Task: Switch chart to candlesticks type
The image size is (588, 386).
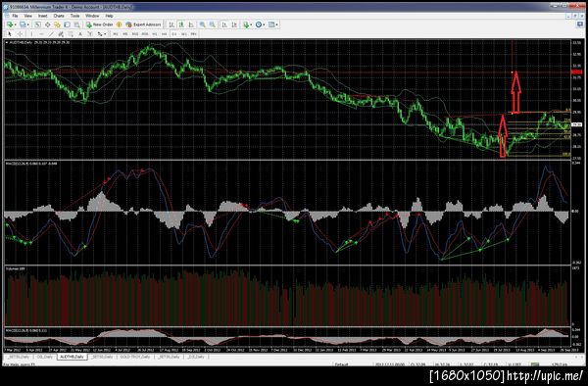Action: [181, 24]
